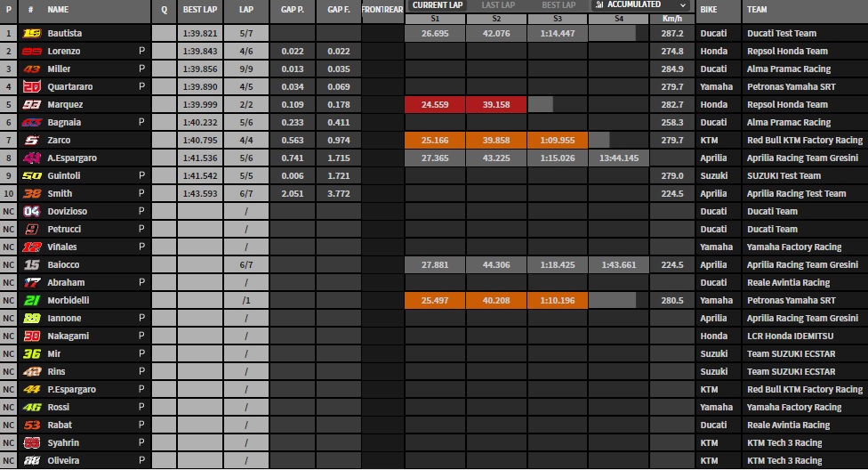Click Morbidelli's orange S2 time 40.208
The image size is (868, 470).
pos(496,300)
